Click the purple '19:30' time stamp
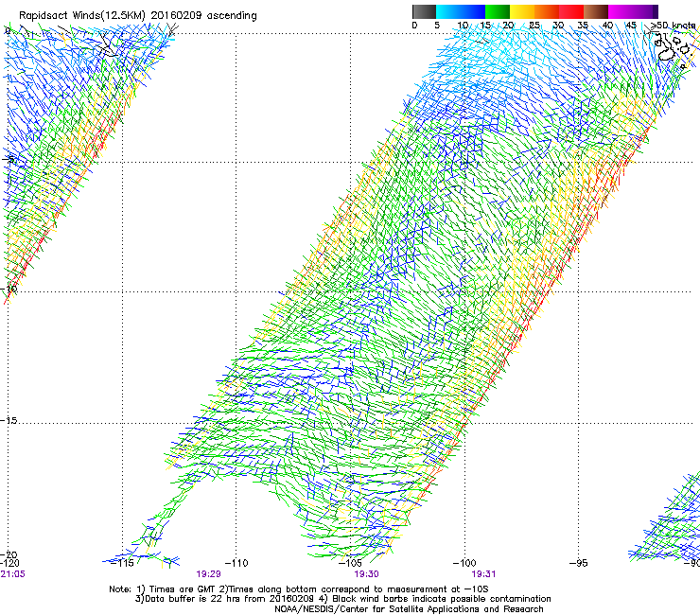The image size is (700, 615). (x=366, y=574)
